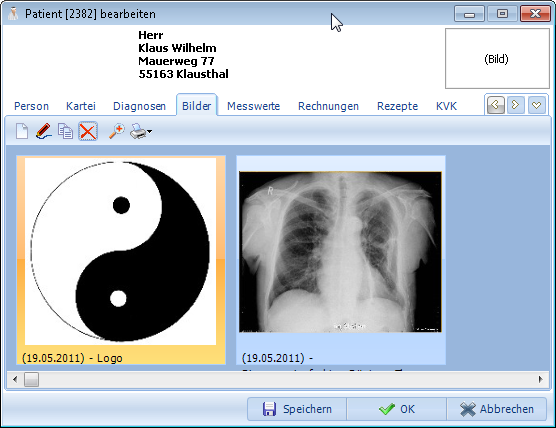Click the copy icon in toolbar
This screenshot has height=428, width=556.
66,131
